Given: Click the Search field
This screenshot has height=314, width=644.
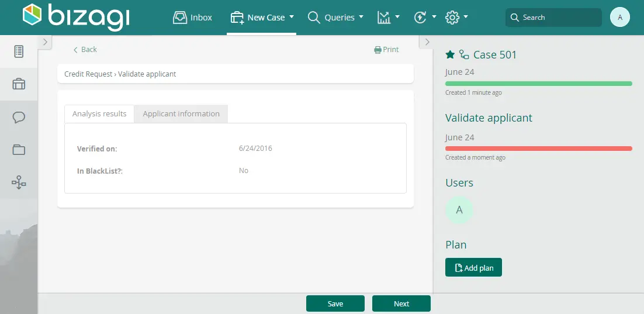Looking at the screenshot, I should pyautogui.click(x=553, y=18).
